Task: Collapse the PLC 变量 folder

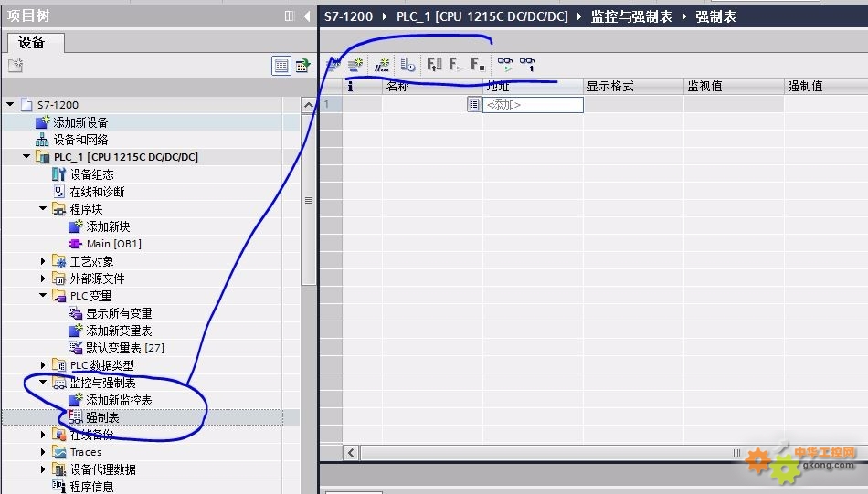Action: coord(43,296)
